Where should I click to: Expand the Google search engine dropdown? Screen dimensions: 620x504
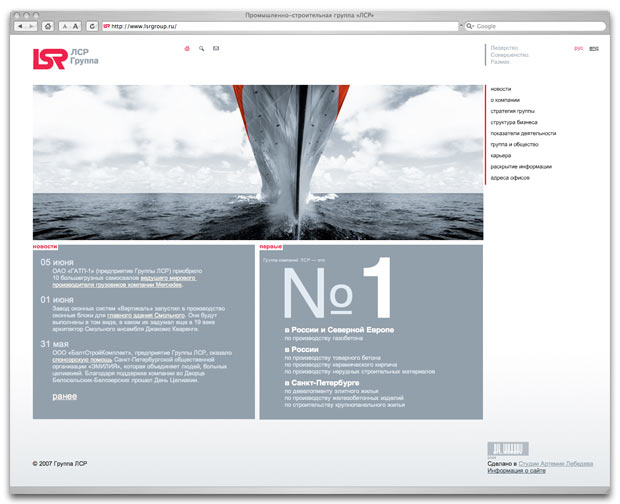472,25
